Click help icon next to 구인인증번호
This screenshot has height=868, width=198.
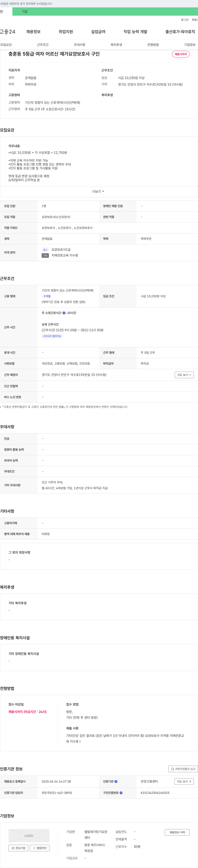[121, 793]
